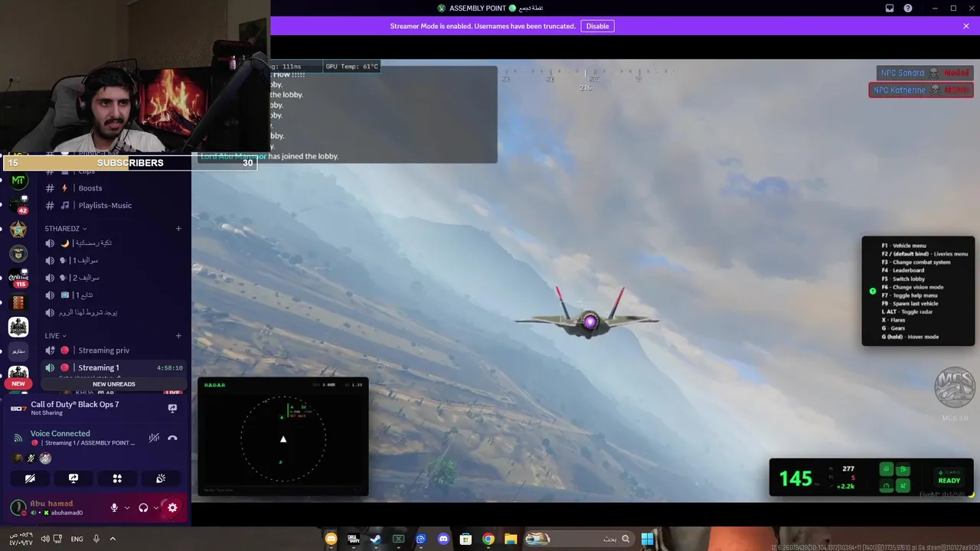Viewport: 980px width, 551px height.
Task: Open File Explorer from taskbar
Action: coord(511,539)
